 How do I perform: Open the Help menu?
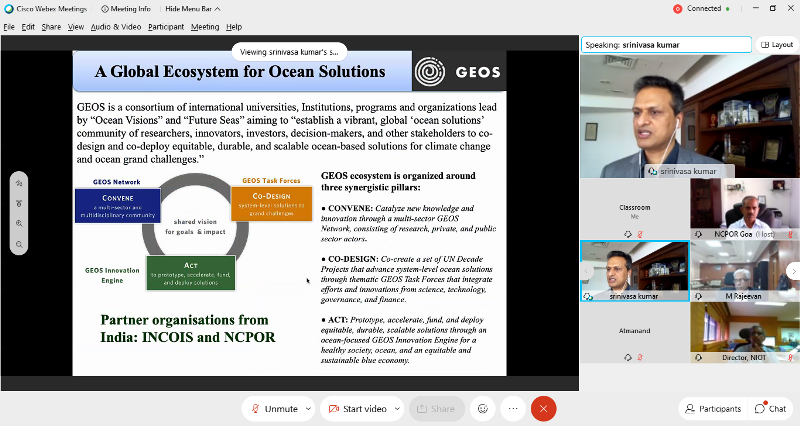[x=234, y=27]
